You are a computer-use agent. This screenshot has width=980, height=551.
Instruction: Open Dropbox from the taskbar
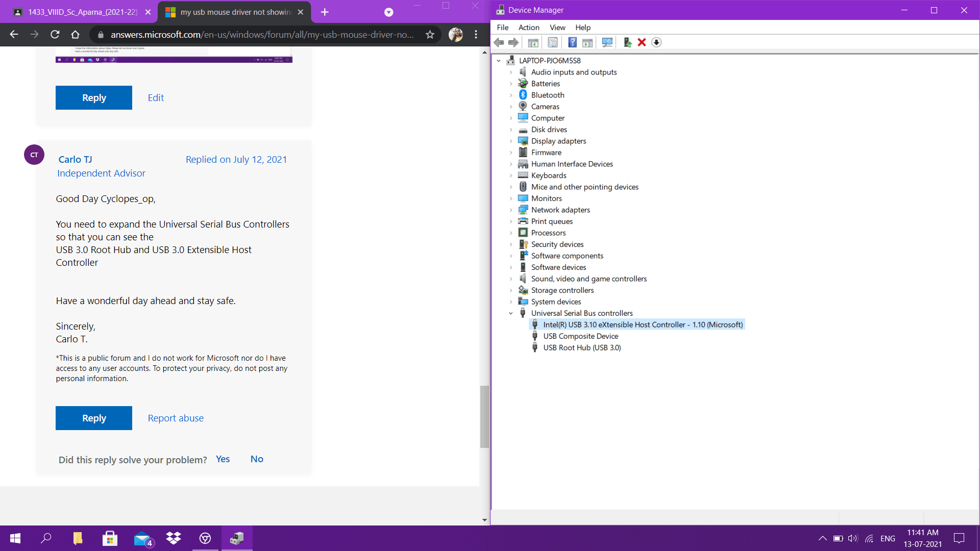pyautogui.click(x=174, y=538)
